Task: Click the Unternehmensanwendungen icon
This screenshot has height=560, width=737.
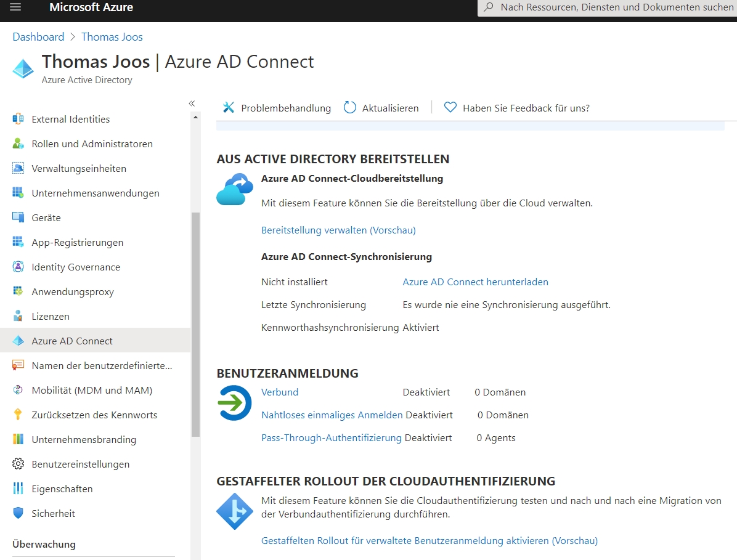Action: (18, 193)
